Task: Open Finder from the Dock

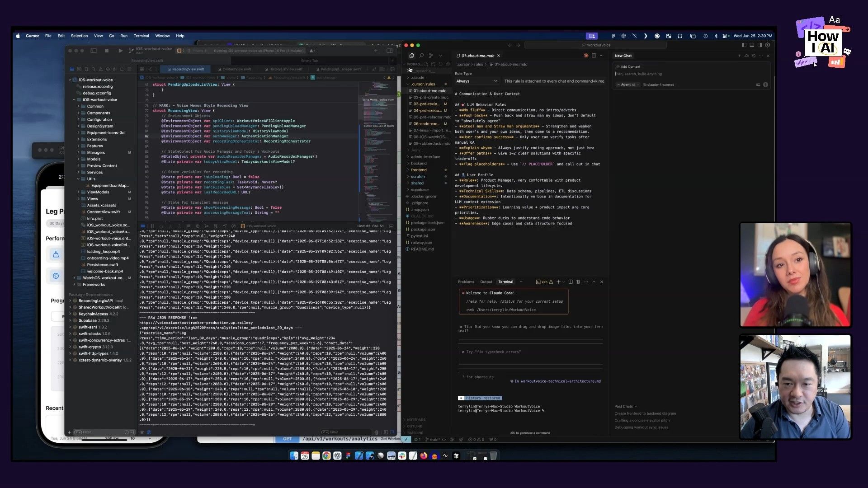Action: [294, 455]
